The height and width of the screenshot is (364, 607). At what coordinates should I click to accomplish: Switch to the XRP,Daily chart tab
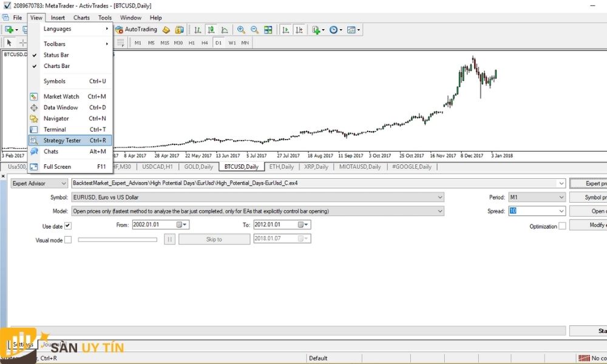316,167
